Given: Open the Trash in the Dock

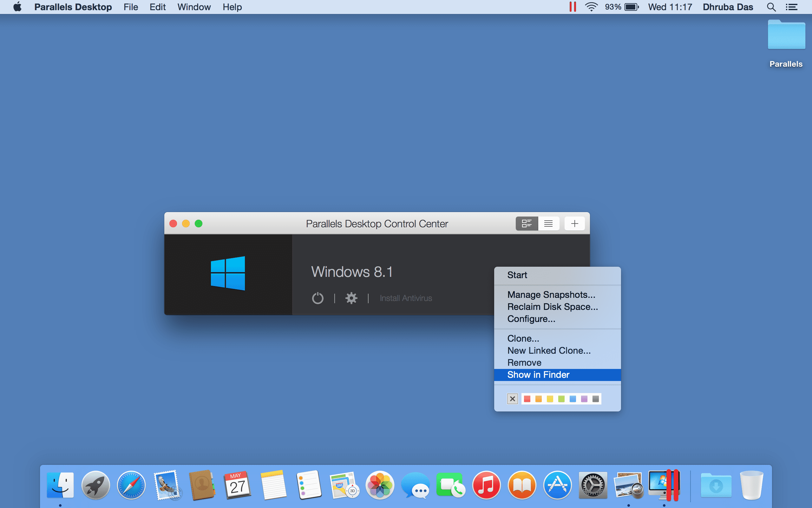Looking at the screenshot, I should point(752,485).
